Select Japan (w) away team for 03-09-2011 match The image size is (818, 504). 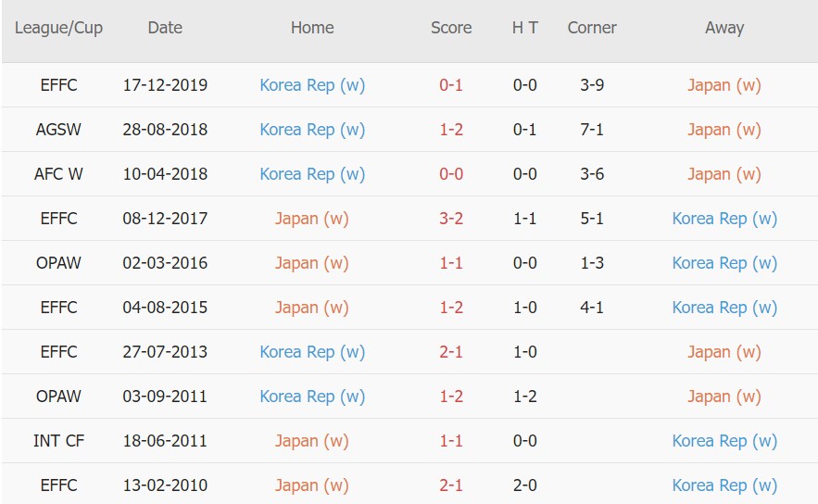coord(724,397)
